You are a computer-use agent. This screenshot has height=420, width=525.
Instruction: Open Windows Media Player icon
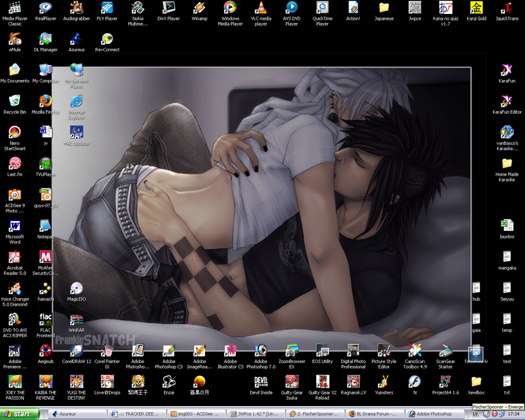click(x=230, y=13)
